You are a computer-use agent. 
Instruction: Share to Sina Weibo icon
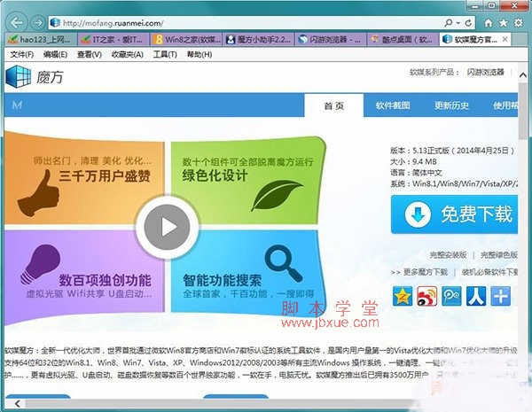coord(426,296)
